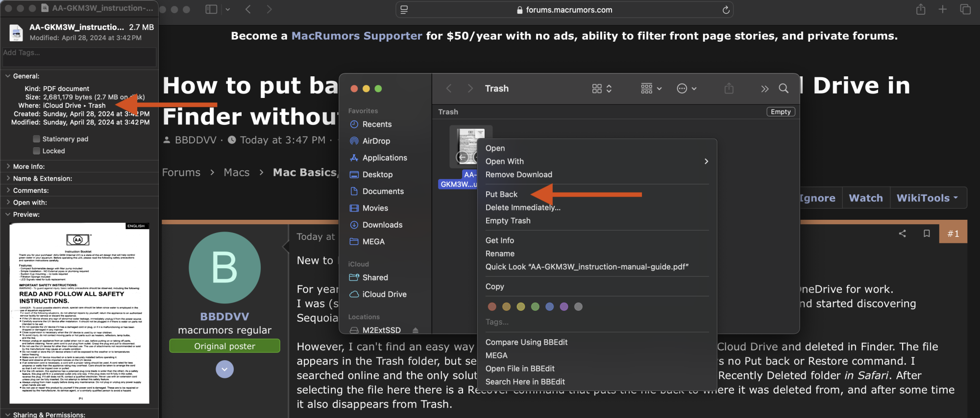Screen dimensions: 980x418
Task: Show more Finder toolbar items chevron
Action: click(764, 89)
